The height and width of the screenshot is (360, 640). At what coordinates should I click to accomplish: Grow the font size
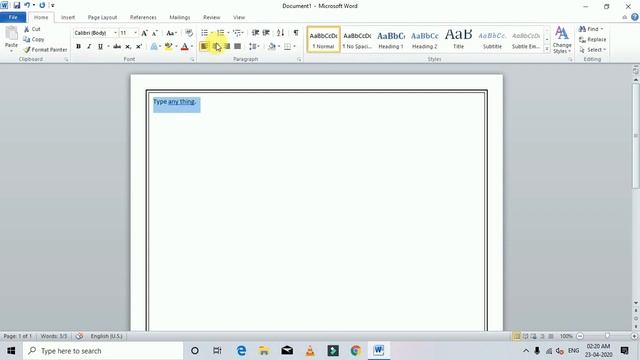[x=144, y=33]
